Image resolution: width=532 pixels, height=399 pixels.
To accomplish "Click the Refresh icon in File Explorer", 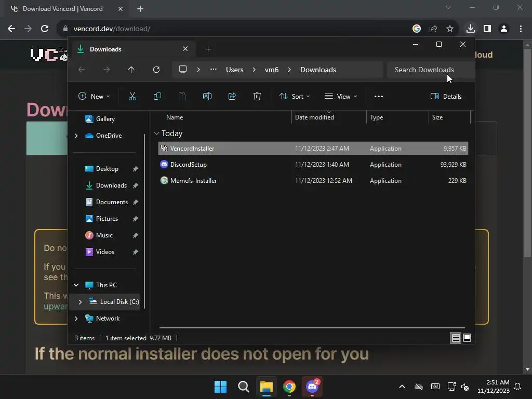I will pos(156,70).
